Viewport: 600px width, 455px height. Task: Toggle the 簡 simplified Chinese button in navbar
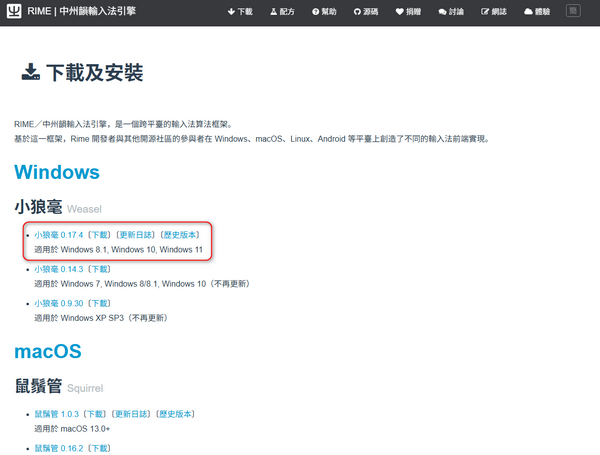tap(573, 11)
